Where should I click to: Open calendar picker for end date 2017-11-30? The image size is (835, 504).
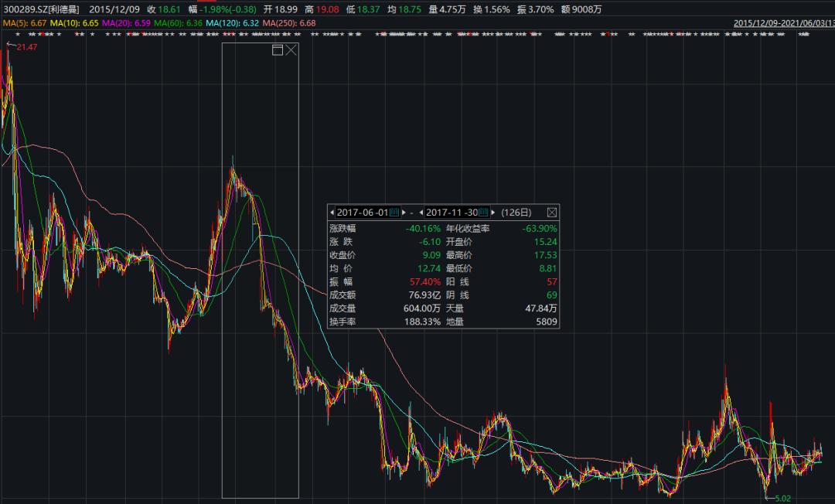click(483, 213)
